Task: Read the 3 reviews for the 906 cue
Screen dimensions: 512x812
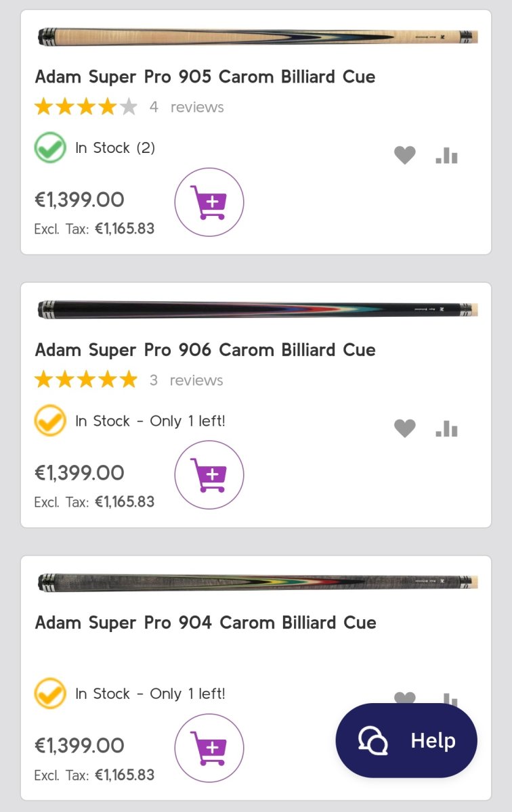Action: click(187, 380)
